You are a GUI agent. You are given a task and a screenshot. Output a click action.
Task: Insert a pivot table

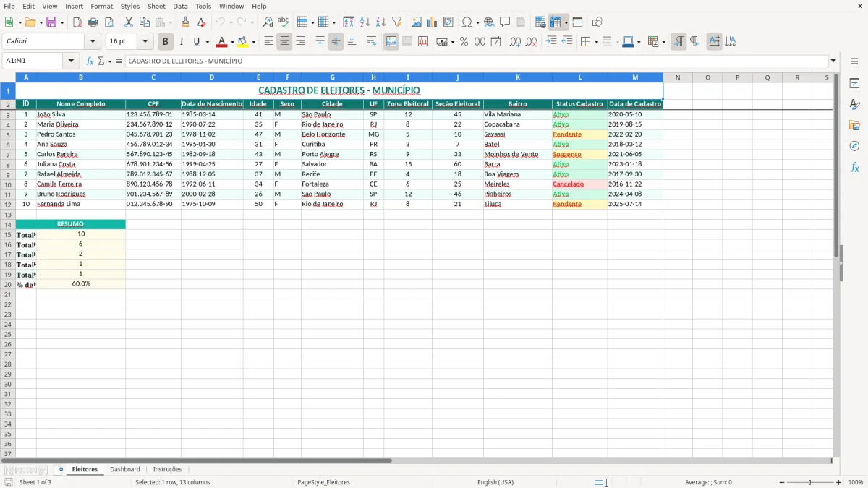point(448,22)
